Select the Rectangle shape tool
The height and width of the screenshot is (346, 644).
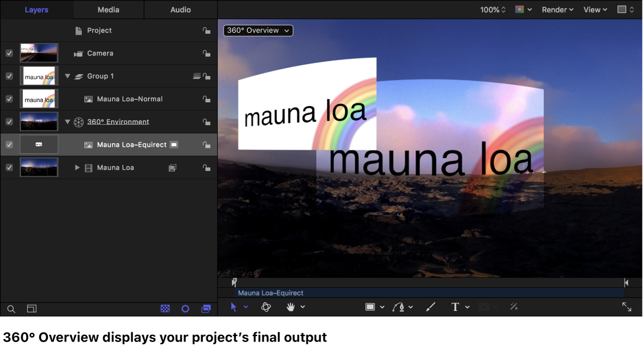(370, 307)
